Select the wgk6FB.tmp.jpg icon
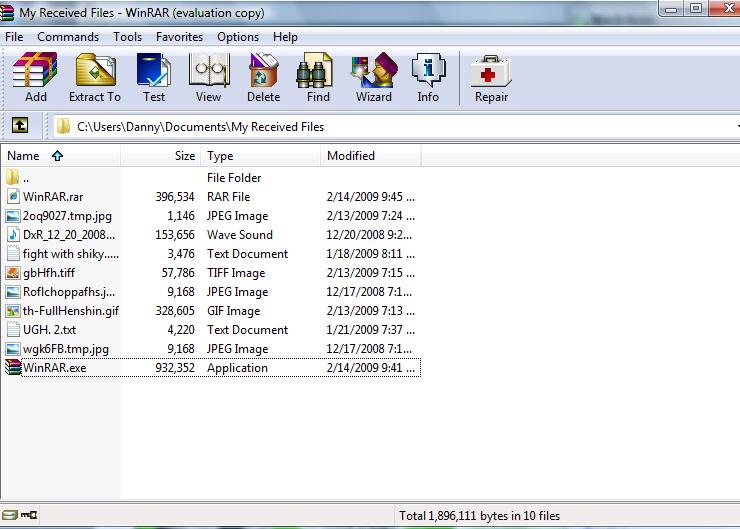 [x=13, y=349]
